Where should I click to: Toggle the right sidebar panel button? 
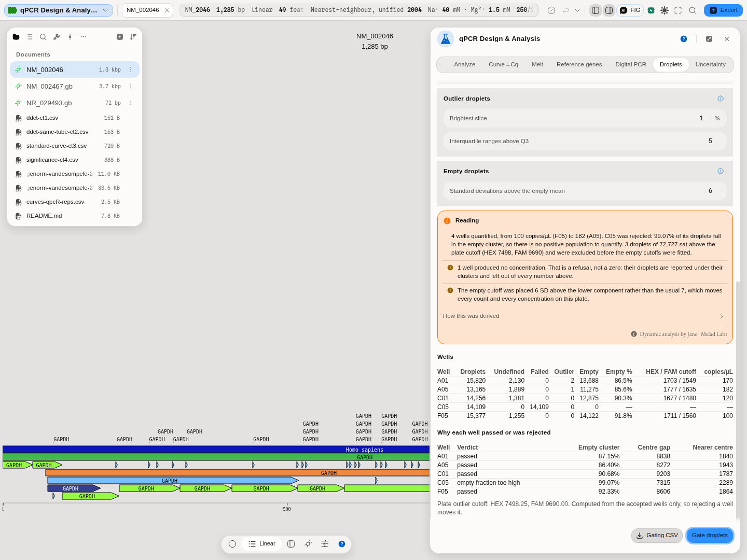(x=609, y=10)
